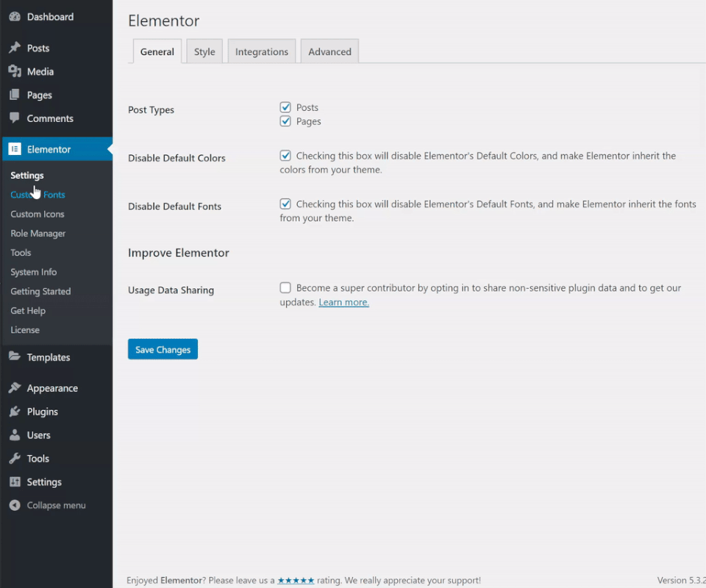Open the Posts menu label

tap(38, 48)
